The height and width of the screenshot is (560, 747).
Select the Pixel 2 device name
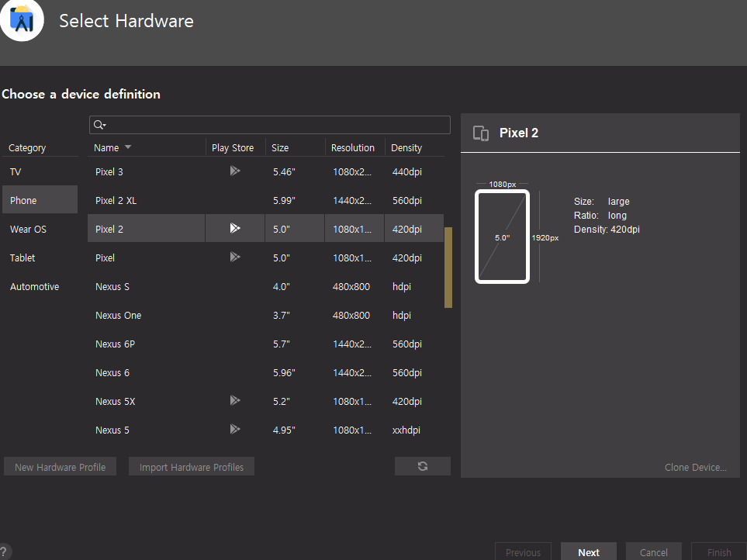tap(109, 229)
